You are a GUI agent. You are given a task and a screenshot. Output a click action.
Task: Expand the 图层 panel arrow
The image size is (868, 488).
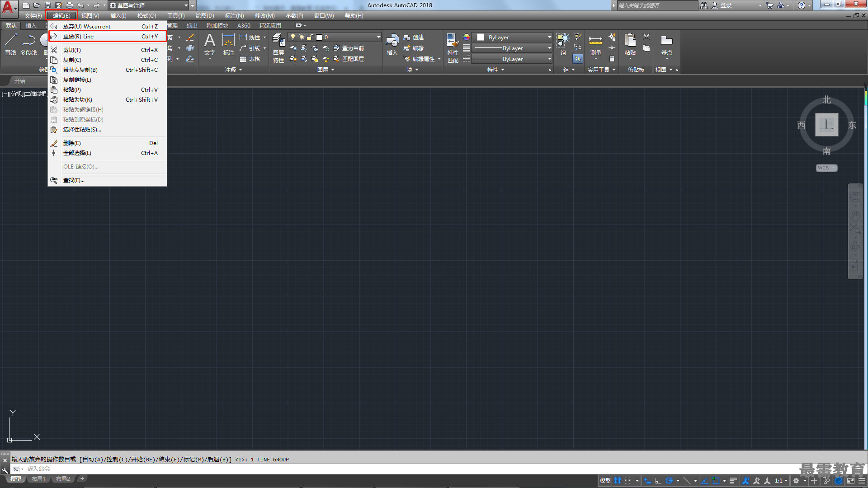333,70
